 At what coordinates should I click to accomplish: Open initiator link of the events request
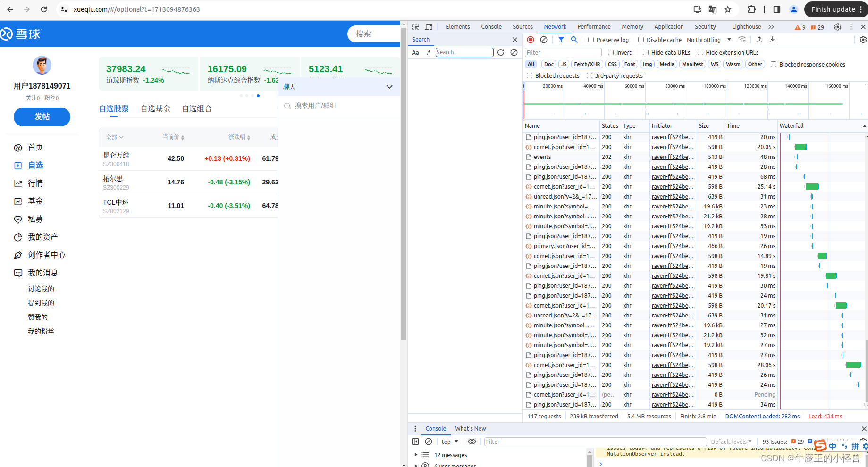(x=673, y=157)
